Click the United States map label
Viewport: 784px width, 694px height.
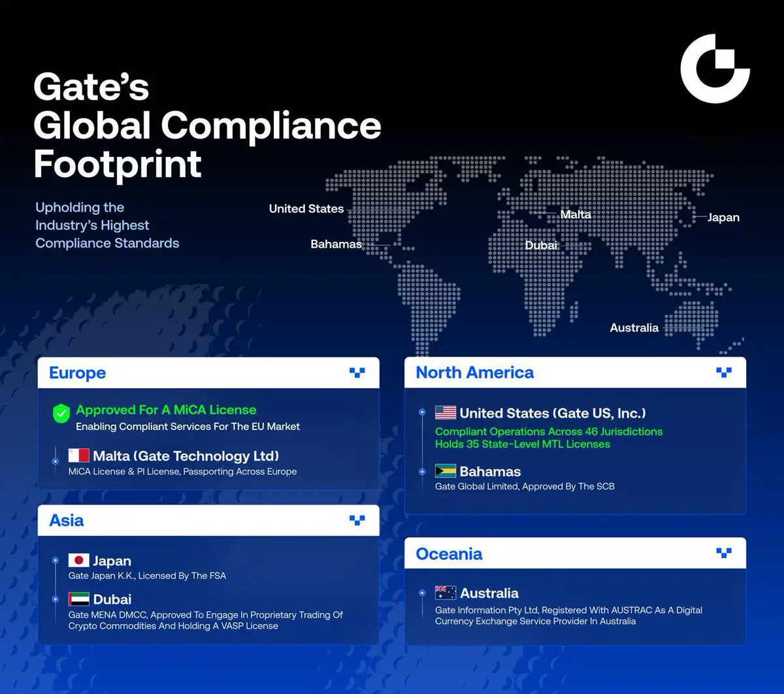point(306,208)
